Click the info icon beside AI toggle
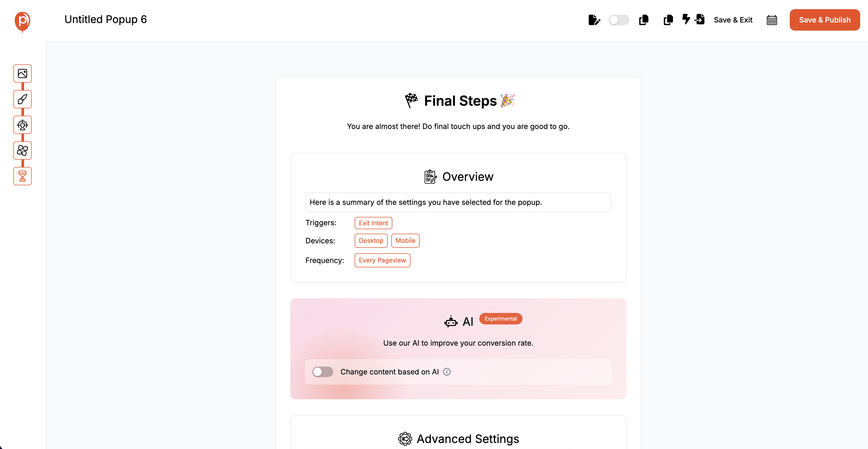 447,372
